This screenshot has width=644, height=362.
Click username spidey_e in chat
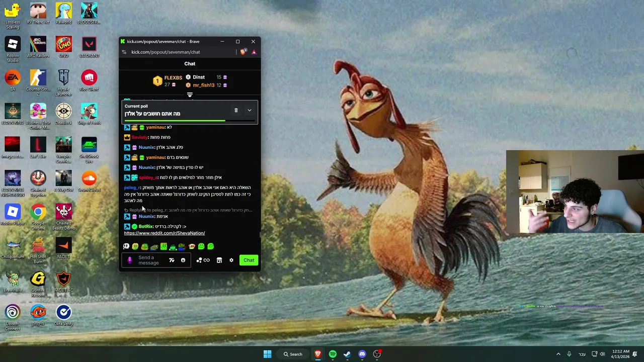coord(148,177)
